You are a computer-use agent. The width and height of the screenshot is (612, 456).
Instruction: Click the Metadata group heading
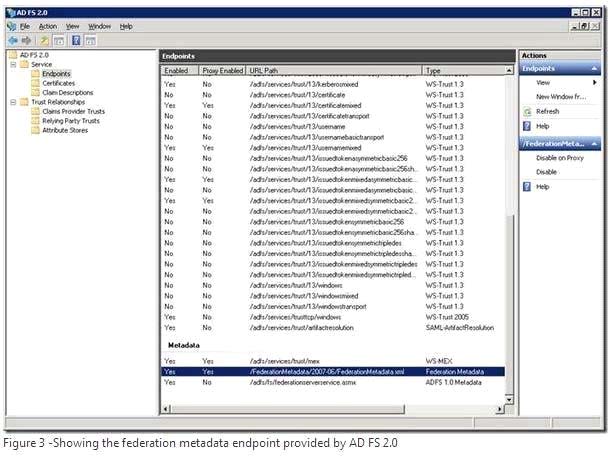(183, 345)
